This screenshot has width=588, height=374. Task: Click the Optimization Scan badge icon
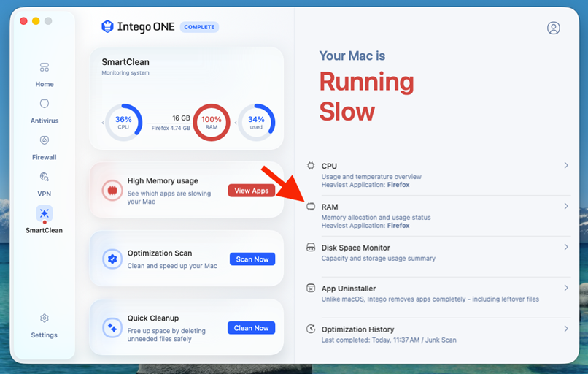[x=112, y=259]
